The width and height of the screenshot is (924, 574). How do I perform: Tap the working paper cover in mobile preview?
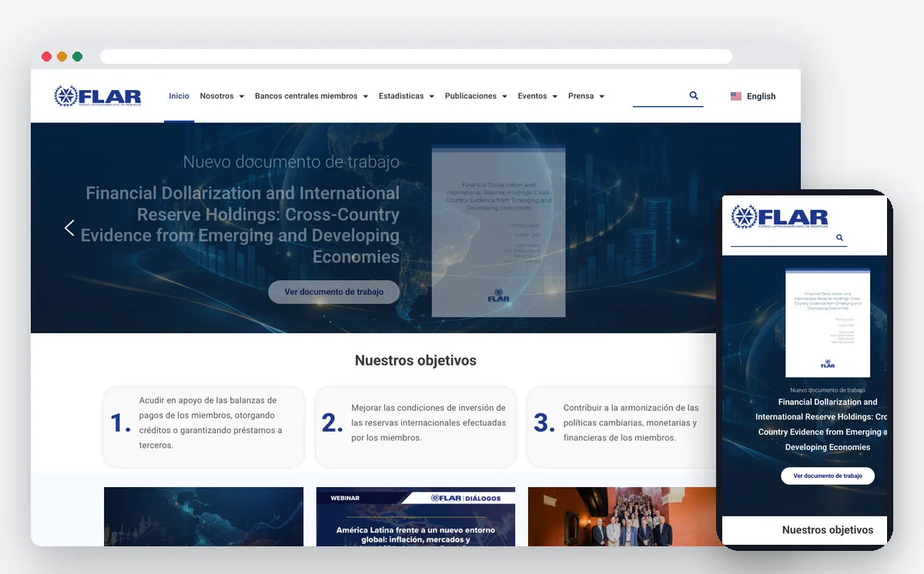pos(828,322)
